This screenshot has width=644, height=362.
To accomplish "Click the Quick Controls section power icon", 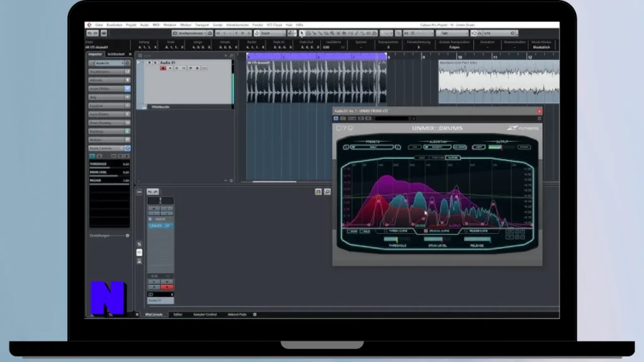I will (x=127, y=148).
